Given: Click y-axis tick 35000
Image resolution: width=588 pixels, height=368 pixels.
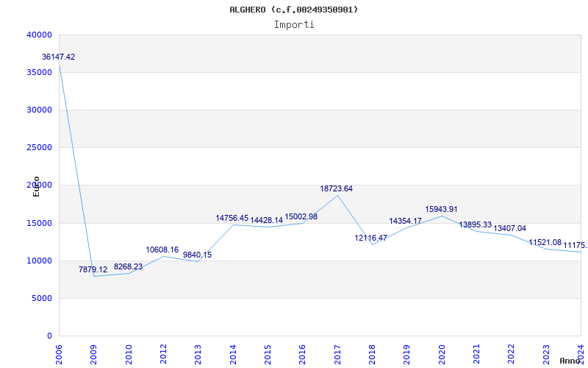Looking at the screenshot, I should (39, 72).
